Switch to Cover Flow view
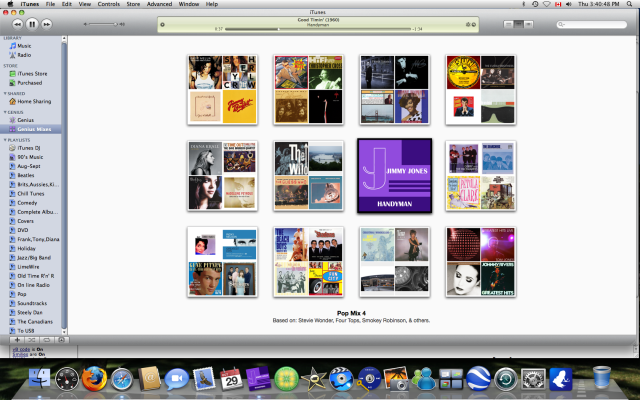 pos(529,24)
